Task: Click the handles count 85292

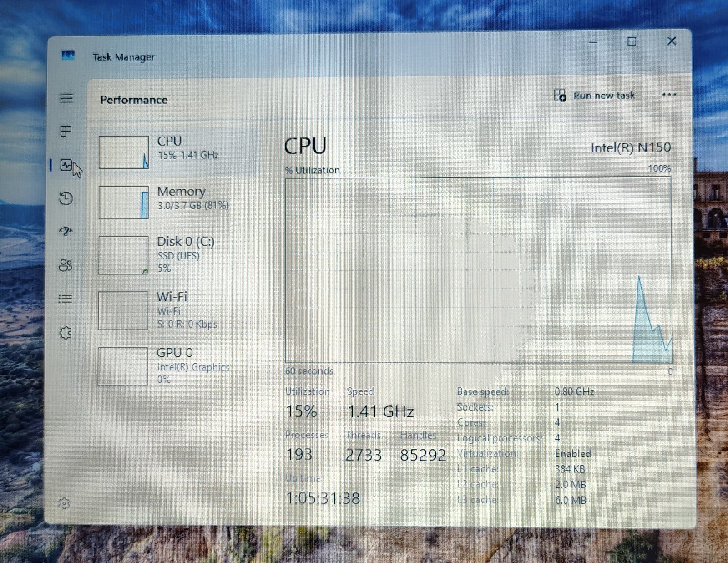Action: (x=423, y=455)
